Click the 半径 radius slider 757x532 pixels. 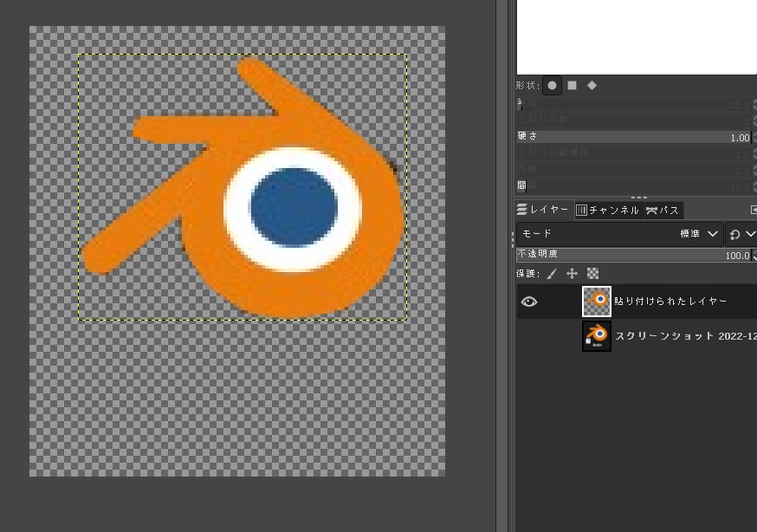[x=635, y=104]
